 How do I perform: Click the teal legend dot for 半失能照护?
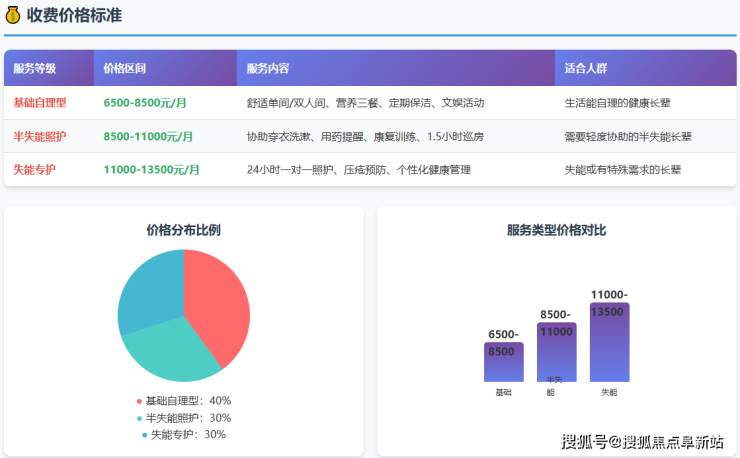point(138,418)
